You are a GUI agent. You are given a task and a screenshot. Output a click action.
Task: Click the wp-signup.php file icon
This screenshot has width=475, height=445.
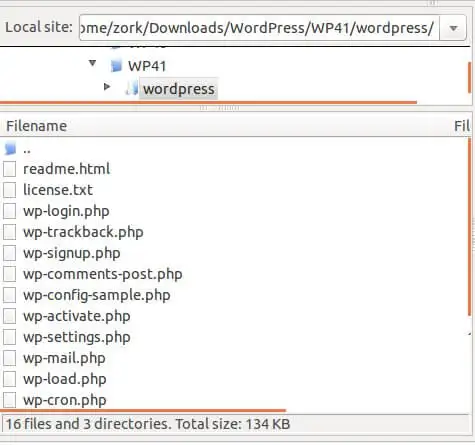[9, 253]
